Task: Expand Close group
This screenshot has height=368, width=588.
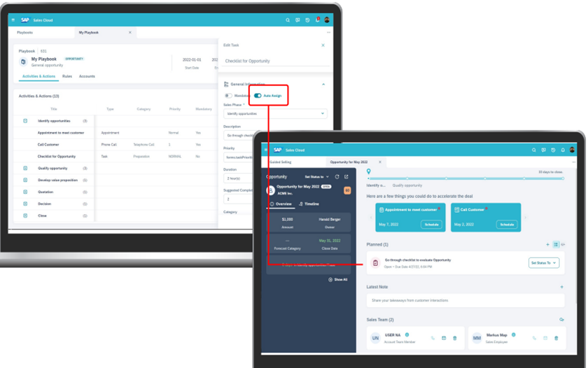Action: coord(25,216)
